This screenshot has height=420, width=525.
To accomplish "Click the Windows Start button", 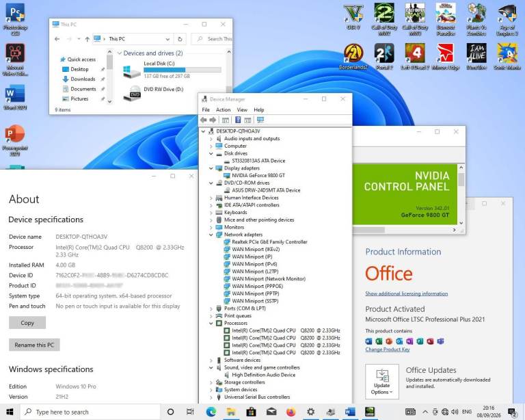I will click(10, 412).
